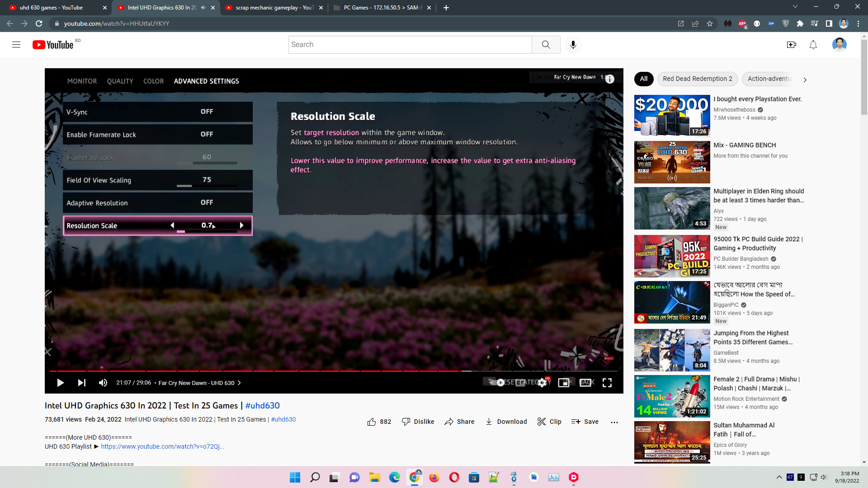868x488 pixels.
Task: Open the YouTube guide hamburger menu
Action: point(16,45)
